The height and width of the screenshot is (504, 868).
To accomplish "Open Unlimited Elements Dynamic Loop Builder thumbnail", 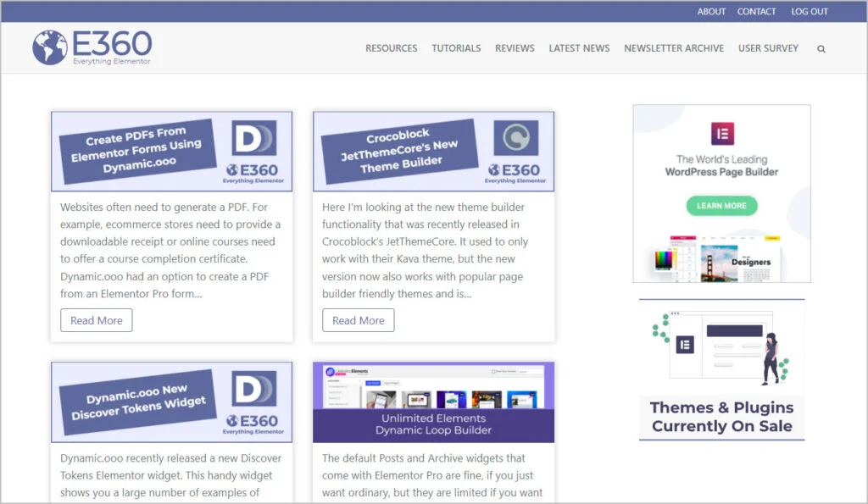I will 433,402.
